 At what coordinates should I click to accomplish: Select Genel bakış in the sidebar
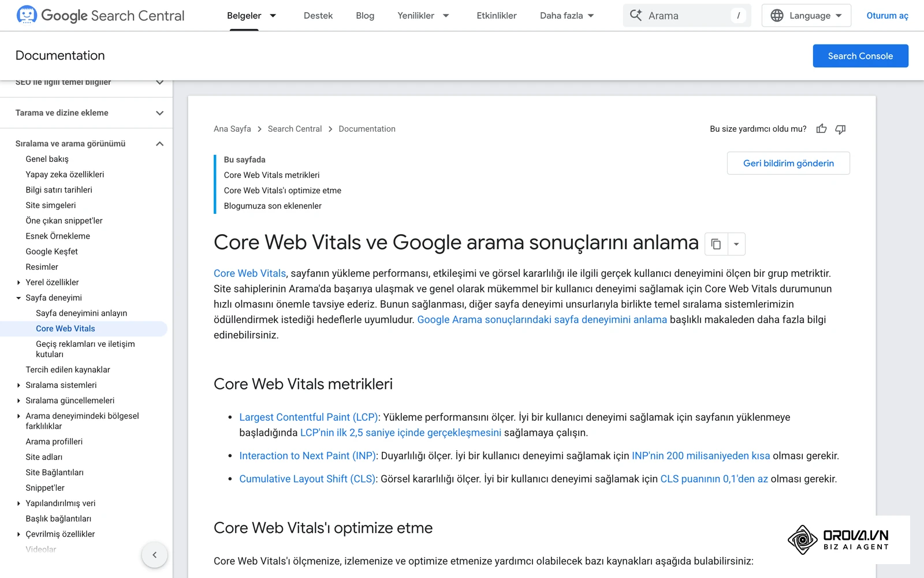click(x=47, y=159)
